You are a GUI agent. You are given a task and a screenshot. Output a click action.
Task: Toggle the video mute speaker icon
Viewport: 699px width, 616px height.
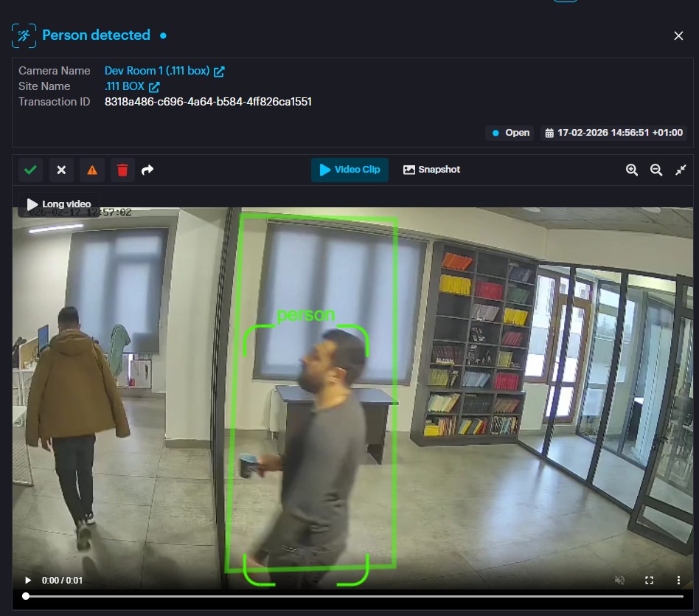pyautogui.click(x=620, y=581)
